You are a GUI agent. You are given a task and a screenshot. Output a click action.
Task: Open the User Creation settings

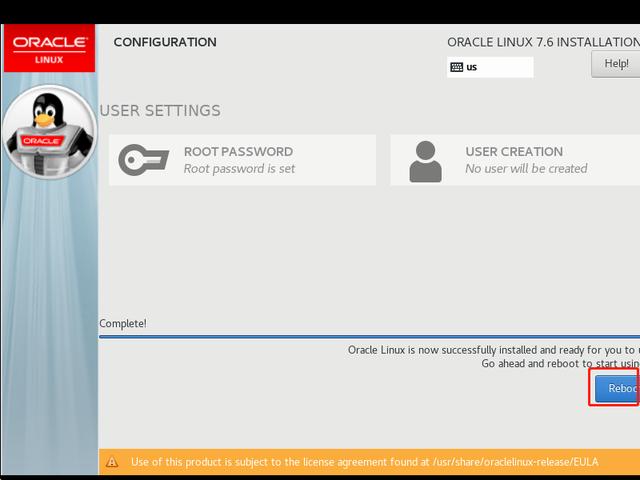click(x=515, y=160)
